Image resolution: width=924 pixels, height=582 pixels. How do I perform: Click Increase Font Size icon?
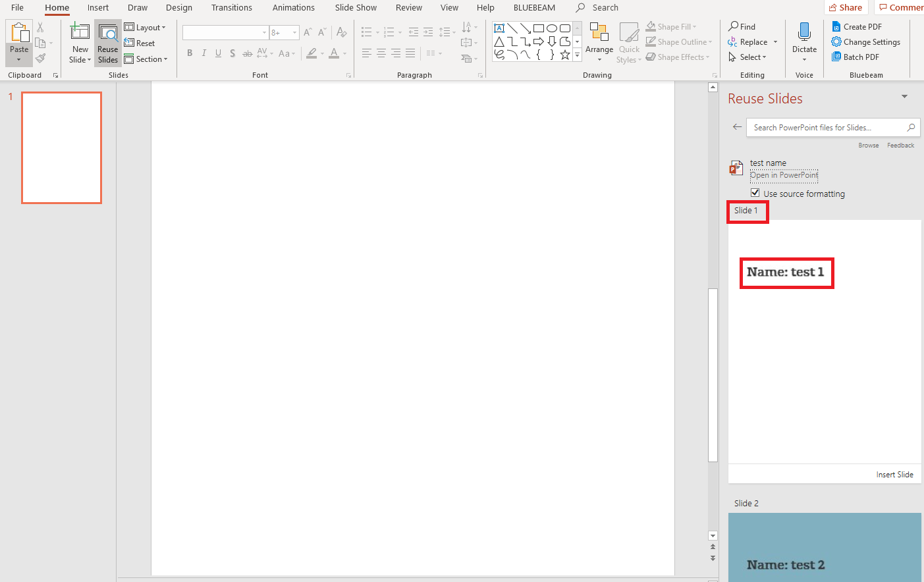pyautogui.click(x=308, y=32)
